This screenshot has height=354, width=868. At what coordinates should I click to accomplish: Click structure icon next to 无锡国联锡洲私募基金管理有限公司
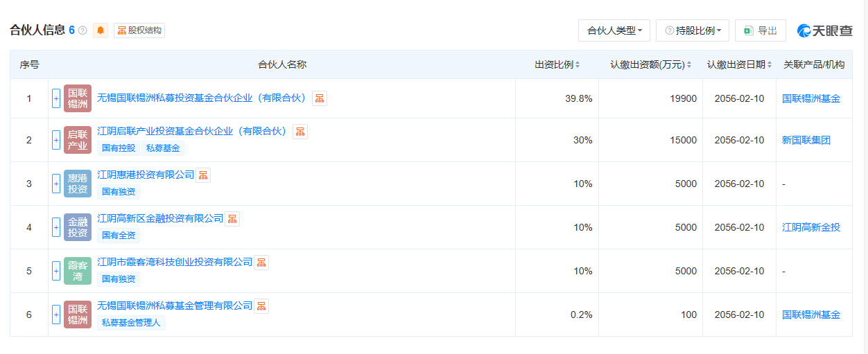pos(261,306)
